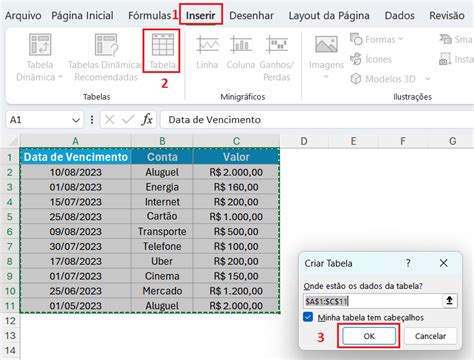The image size is (474, 360).
Task: Click the Instantâneo screenshot icon
Action: tap(445, 59)
